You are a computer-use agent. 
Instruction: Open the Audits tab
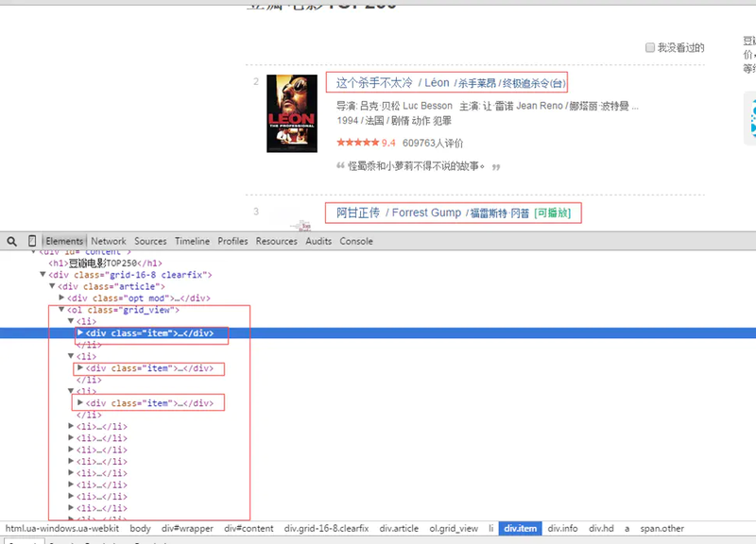point(318,241)
